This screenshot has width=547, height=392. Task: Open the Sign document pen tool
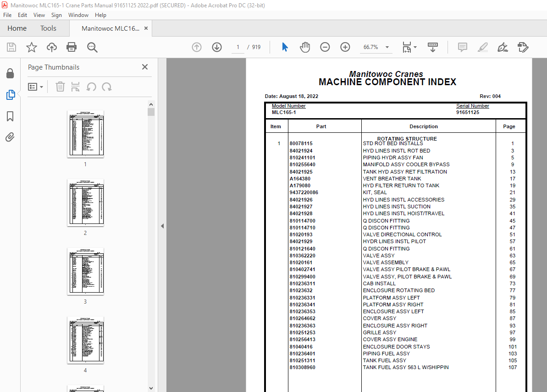(x=503, y=47)
